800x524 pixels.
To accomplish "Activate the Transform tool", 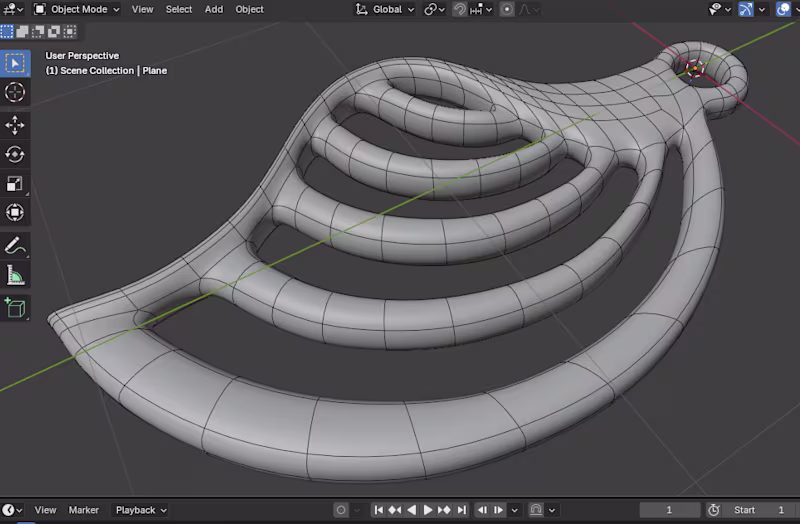I will 15,212.
